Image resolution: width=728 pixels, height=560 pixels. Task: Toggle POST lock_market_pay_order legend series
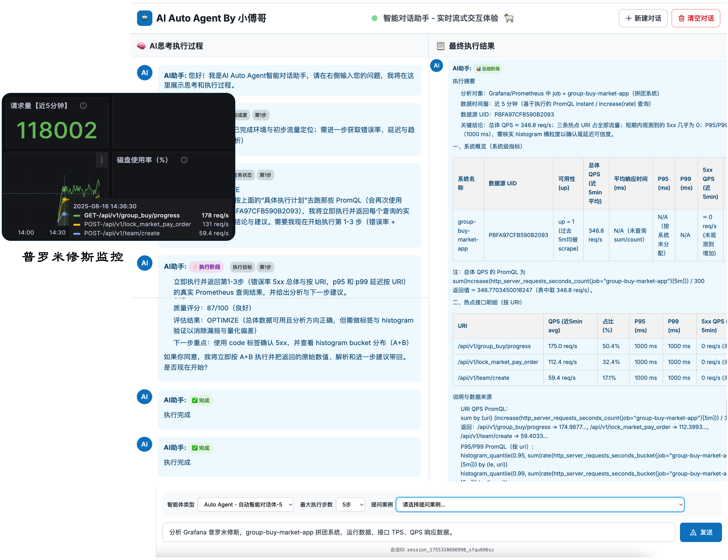point(137,224)
